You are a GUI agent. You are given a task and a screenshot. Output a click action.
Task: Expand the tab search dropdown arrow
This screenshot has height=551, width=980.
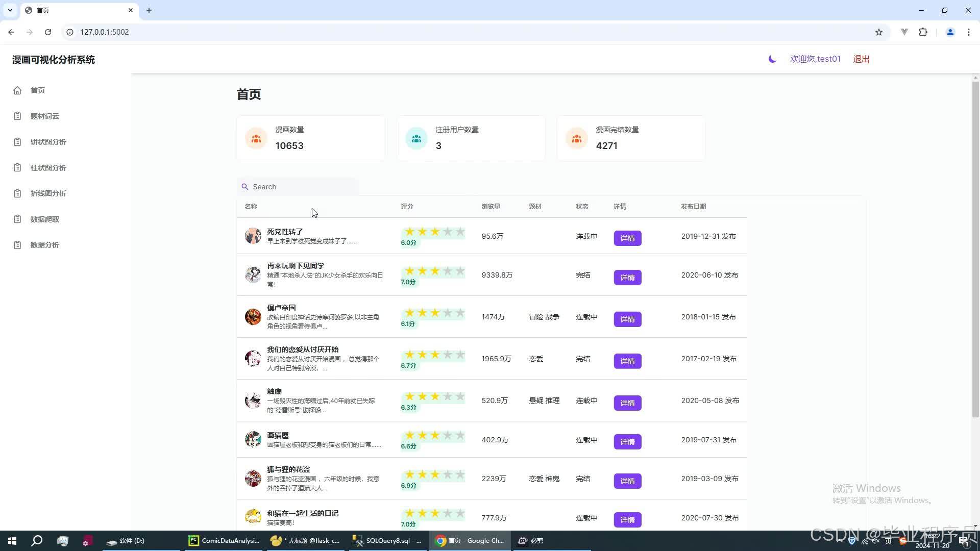point(10,10)
